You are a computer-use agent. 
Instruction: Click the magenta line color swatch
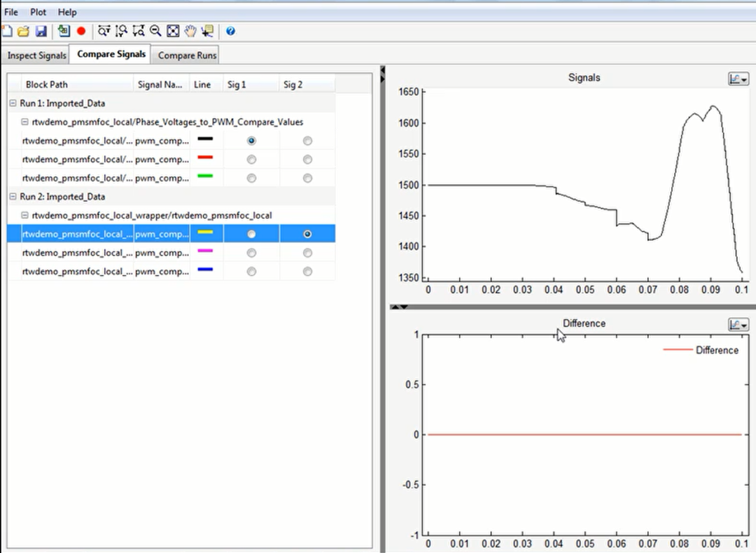205,251
